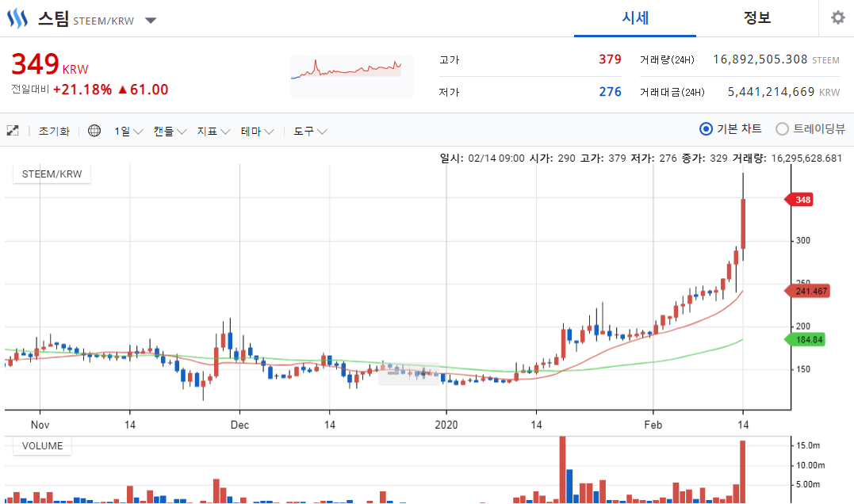Click the mini price sparkline thumbnail
This screenshot has height=504, width=854.
click(x=352, y=76)
